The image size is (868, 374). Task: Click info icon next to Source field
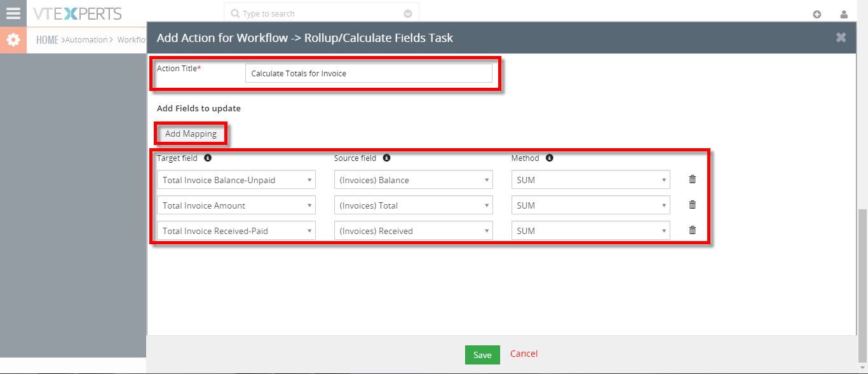386,158
